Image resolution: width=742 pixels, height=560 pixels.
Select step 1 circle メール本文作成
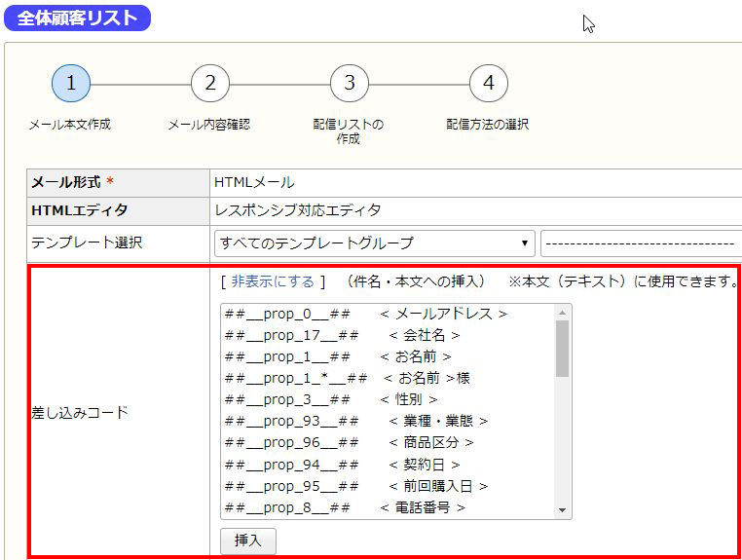(x=71, y=84)
